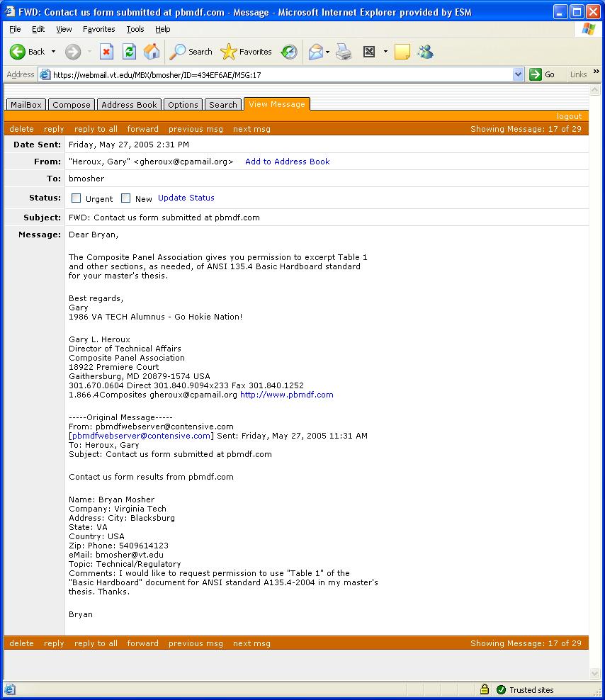This screenshot has width=605, height=700.
Task: Stop loading with the red X icon
Action: (106, 52)
